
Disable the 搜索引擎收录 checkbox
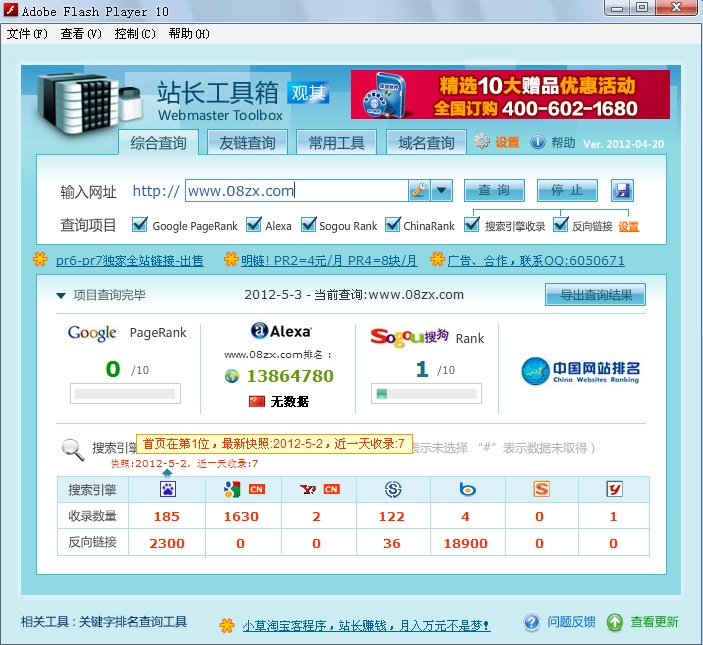tap(472, 224)
